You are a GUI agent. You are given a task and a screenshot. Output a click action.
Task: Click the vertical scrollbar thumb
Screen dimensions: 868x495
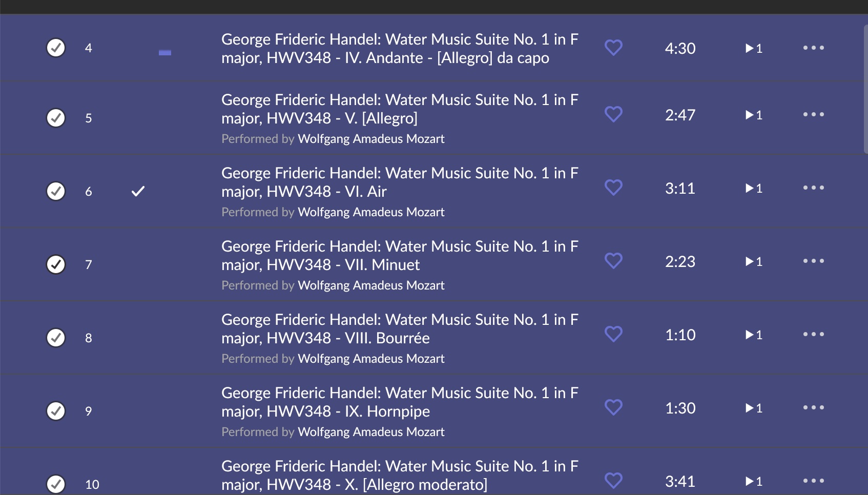click(x=865, y=87)
